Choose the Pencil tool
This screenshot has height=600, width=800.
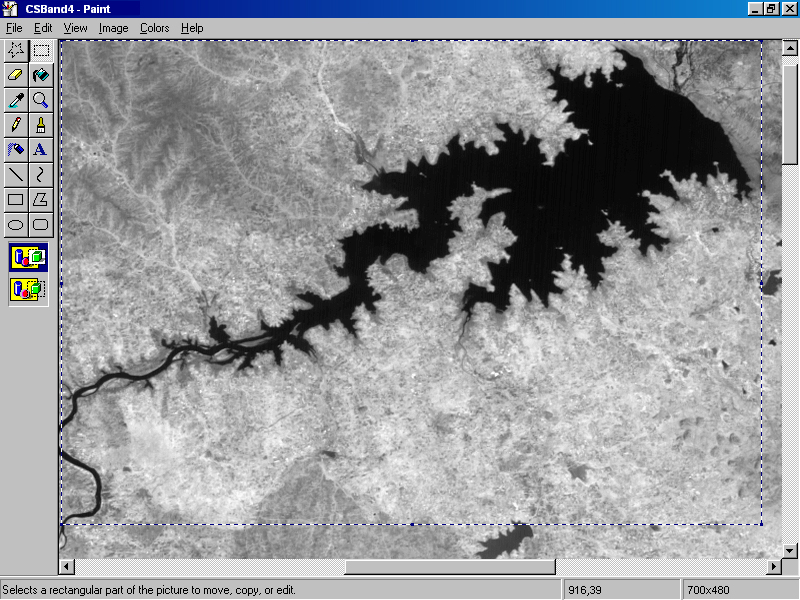click(16, 125)
